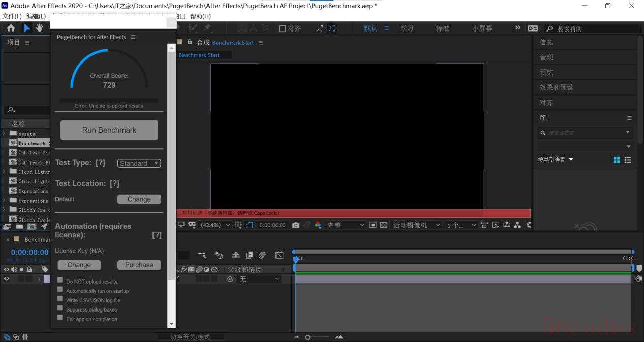The image size is (644, 342).
Task: Enable Write CSV/JSON log file checkbox
Action: point(60,299)
